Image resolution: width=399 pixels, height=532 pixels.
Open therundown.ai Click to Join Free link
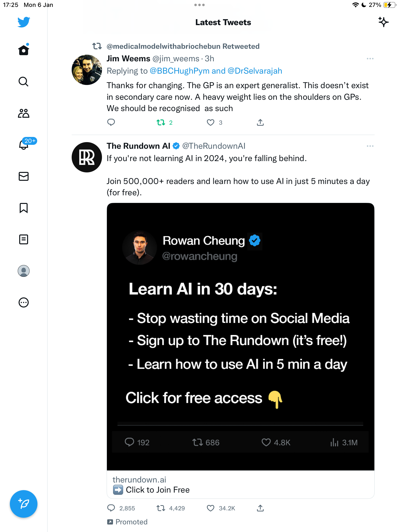(x=241, y=485)
